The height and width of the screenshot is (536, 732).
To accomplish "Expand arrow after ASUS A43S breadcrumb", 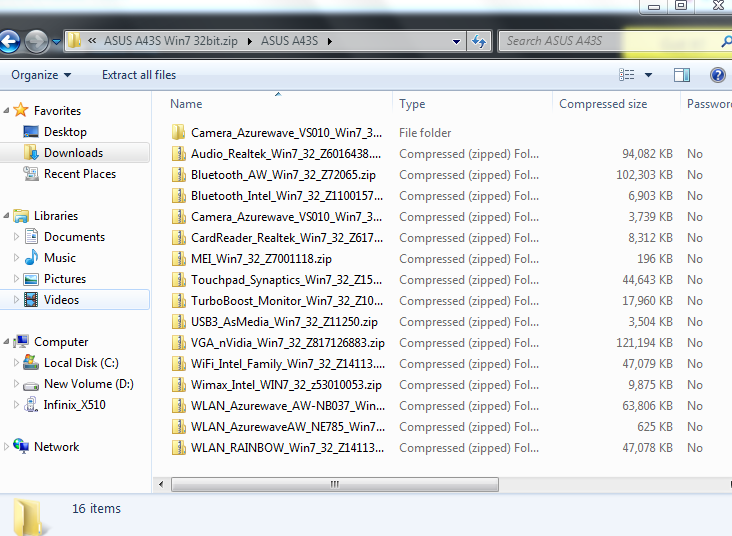I will (x=330, y=42).
